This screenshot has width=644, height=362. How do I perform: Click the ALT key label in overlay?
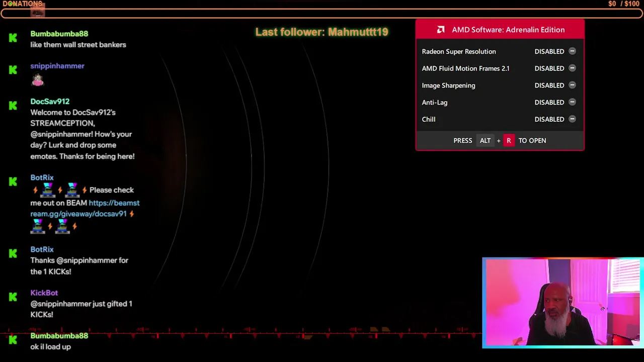[x=485, y=140]
